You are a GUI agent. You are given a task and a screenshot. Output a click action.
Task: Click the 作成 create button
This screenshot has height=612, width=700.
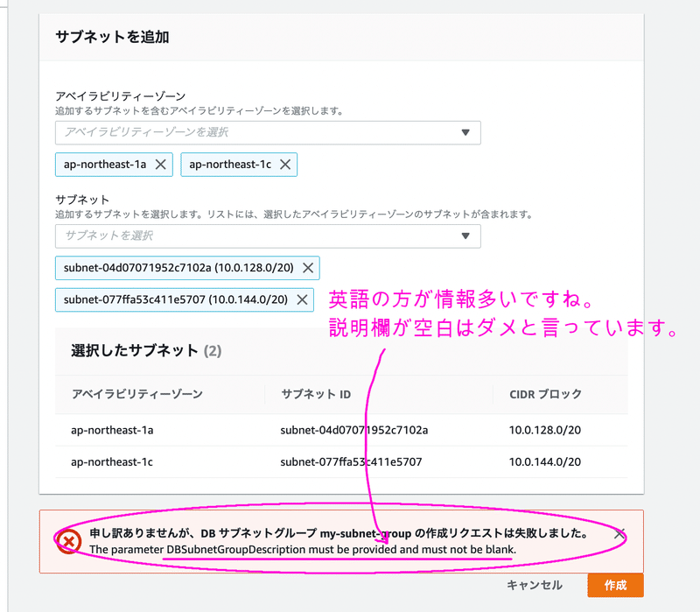615,585
